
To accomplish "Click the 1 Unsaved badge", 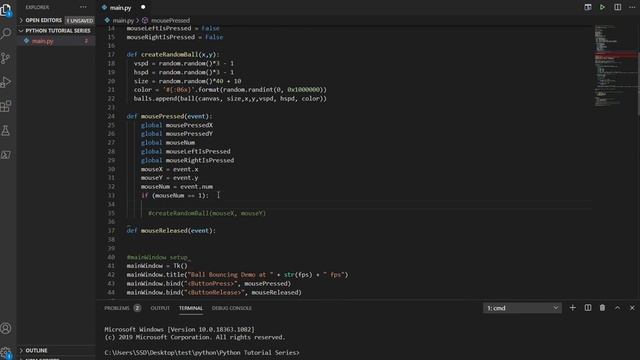I will (80, 20).
